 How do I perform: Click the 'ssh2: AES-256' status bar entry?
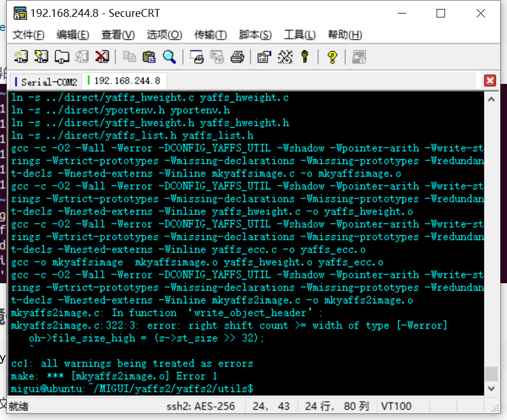coord(201,406)
